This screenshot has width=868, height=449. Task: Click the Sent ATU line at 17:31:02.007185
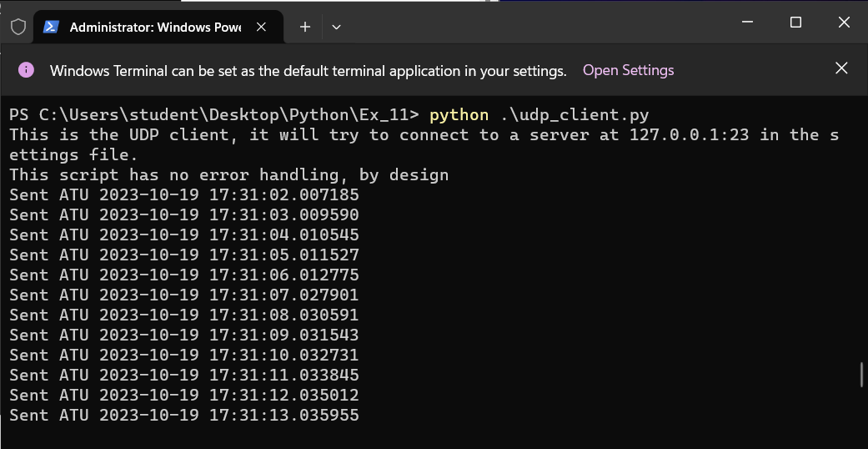(184, 194)
